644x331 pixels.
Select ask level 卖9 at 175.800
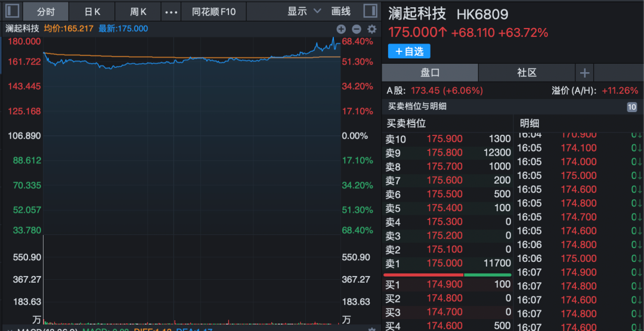point(448,153)
